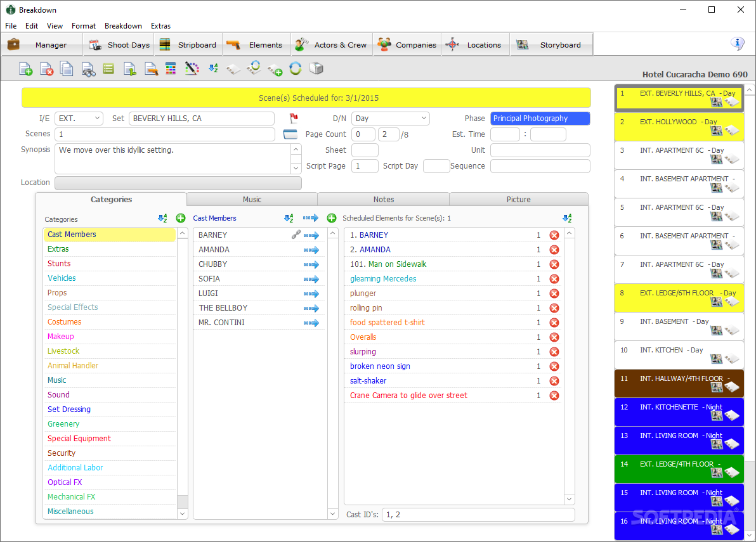Click the sheet with green arrow icon
The height and width of the screenshot is (542, 756).
click(129, 69)
